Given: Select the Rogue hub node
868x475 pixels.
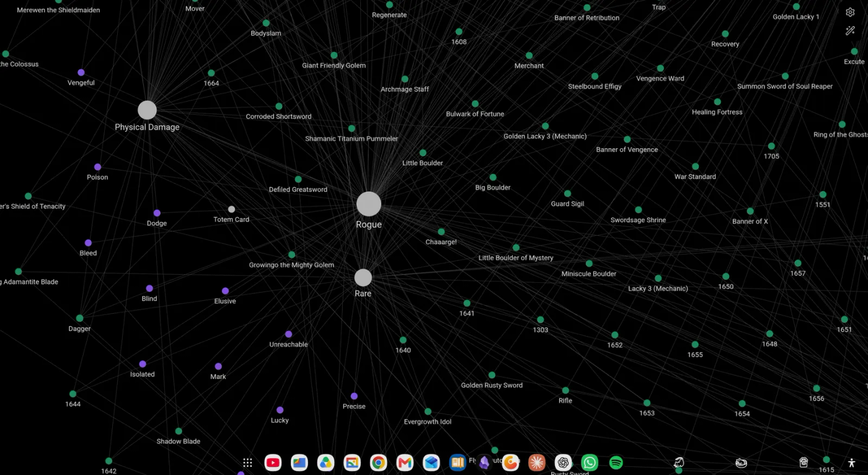Looking at the screenshot, I should (x=369, y=204).
